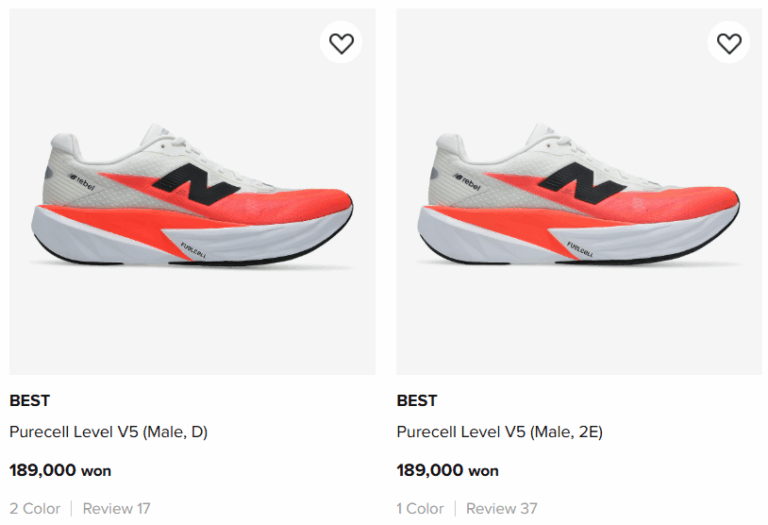View the 2 Color options
Screen dimensions: 768x525
point(35,508)
